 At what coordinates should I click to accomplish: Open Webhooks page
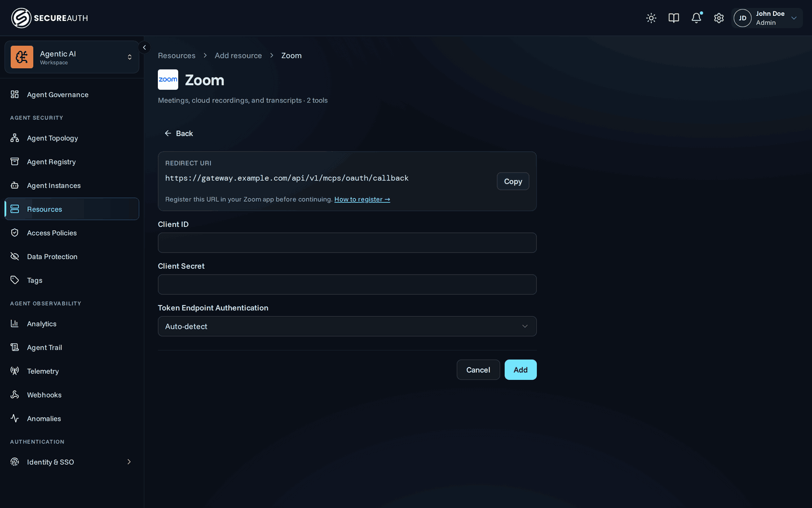click(x=72, y=395)
